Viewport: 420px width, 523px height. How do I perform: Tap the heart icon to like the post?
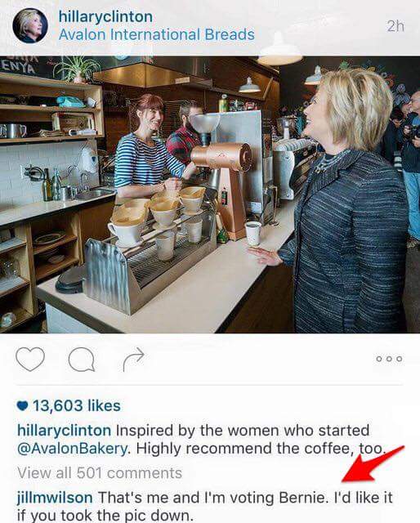(30, 359)
